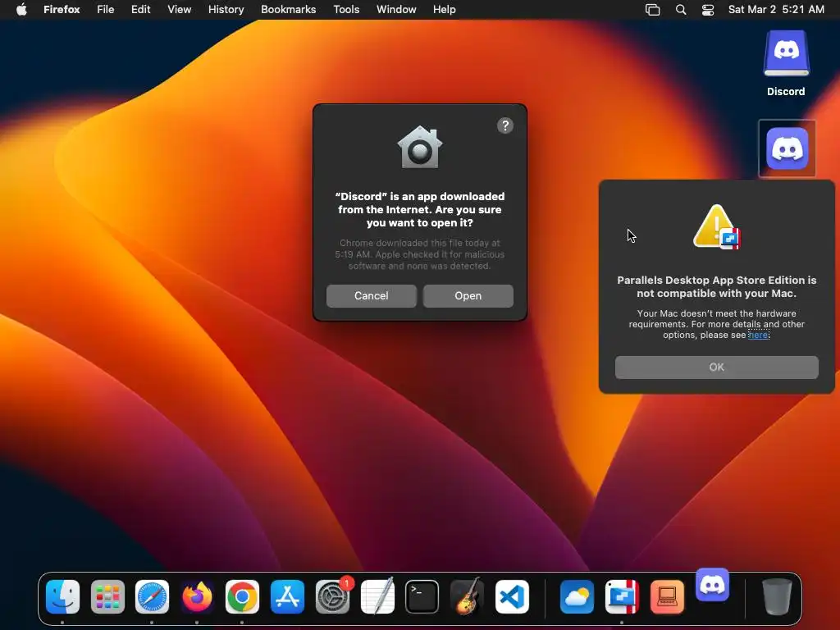Click the help question mark in Gatekeeper dialog
The image size is (840, 630).
pyautogui.click(x=505, y=126)
